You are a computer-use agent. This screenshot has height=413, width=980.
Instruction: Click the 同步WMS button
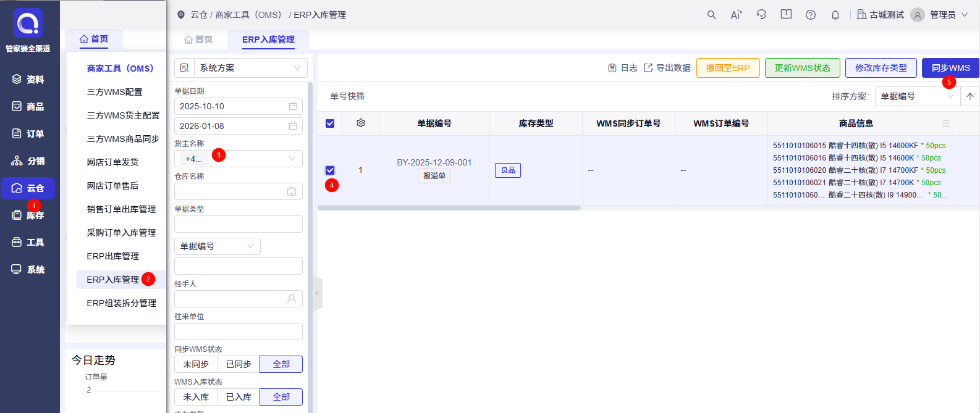click(950, 68)
